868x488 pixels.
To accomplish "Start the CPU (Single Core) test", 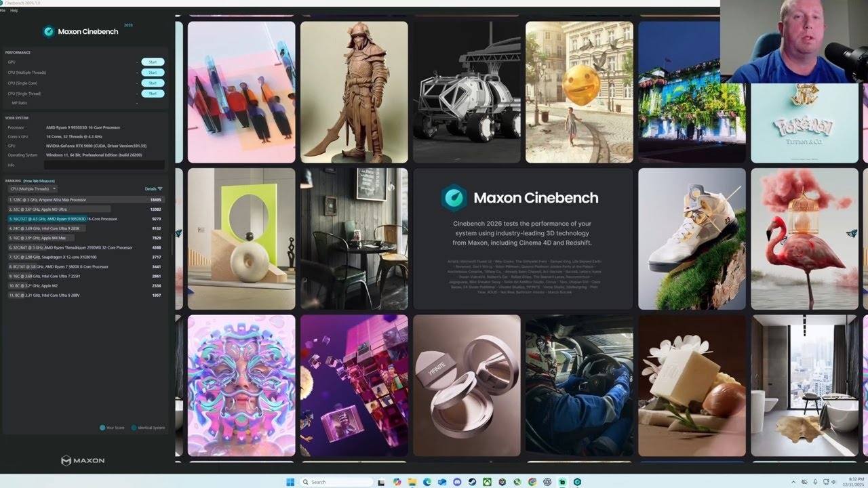I will click(153, 83).
